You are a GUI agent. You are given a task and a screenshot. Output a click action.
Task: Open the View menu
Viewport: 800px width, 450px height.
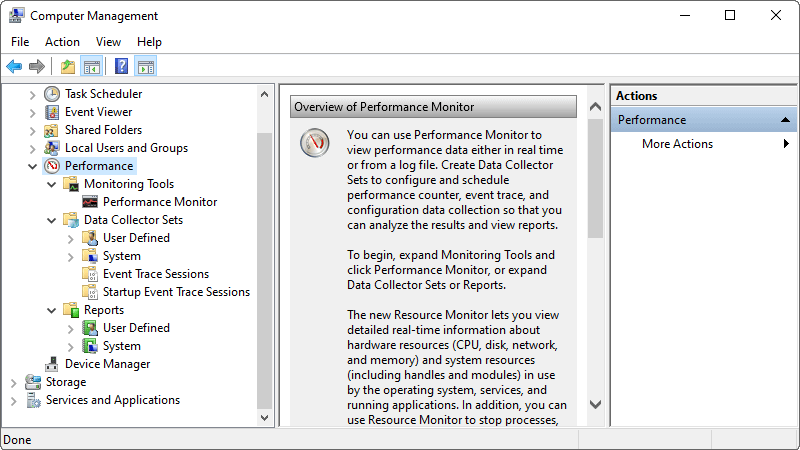[108, 42]
